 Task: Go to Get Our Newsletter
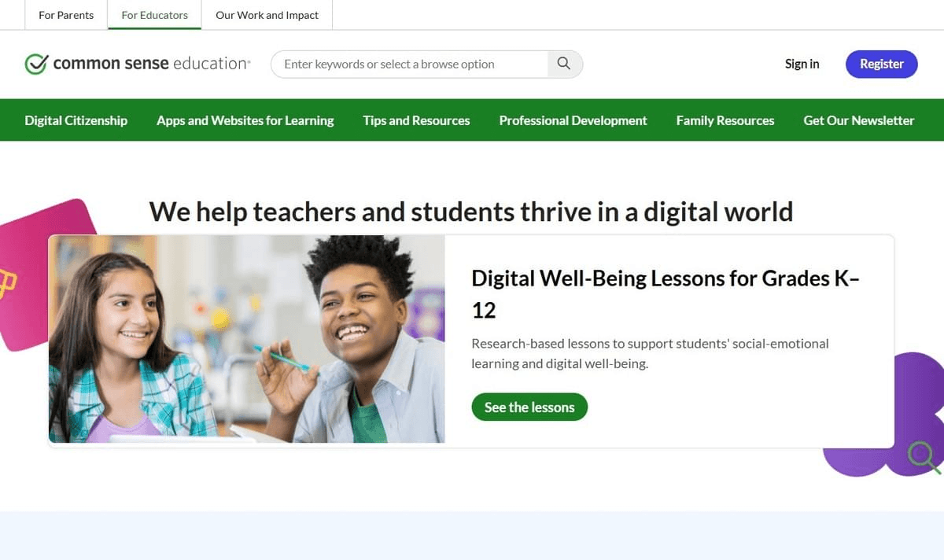859,120
